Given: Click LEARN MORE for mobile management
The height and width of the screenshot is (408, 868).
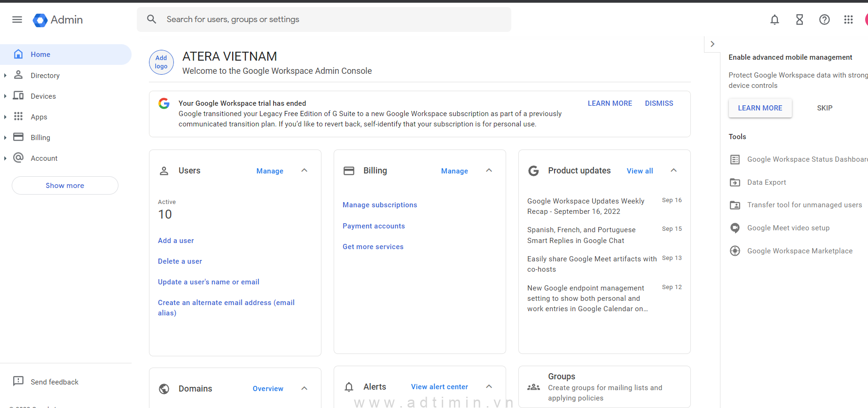Looking at the screenshot, I should click(760, 108).
